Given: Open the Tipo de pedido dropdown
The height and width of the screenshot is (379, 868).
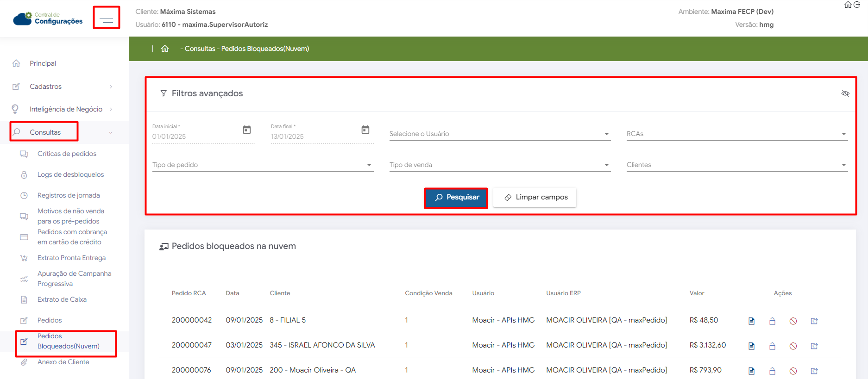Looking at the screenshot, I should 262,165.
